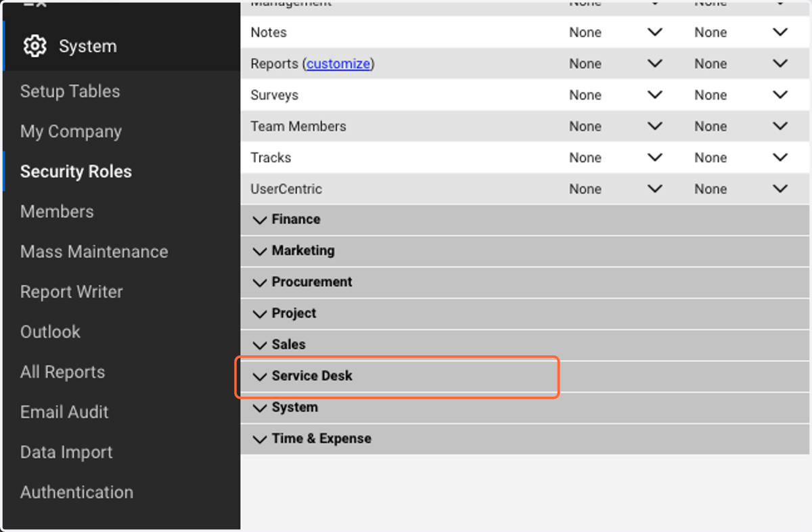Go to Email Audit
The width and height of the screenshot is (812, 532).
tap(64, 412)
